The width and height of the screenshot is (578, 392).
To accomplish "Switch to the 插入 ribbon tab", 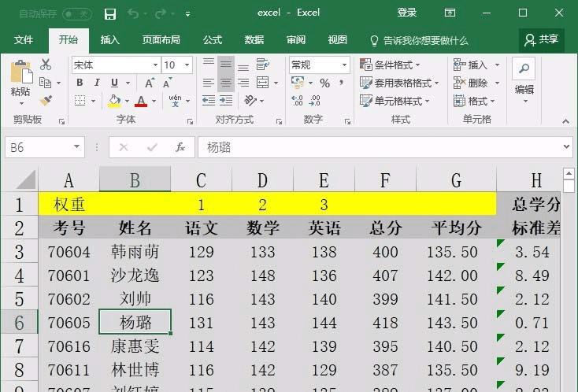I will coord(109,39).
